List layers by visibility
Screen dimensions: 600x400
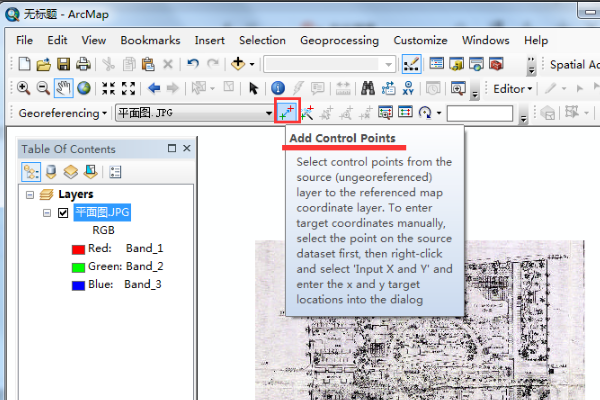71,172
